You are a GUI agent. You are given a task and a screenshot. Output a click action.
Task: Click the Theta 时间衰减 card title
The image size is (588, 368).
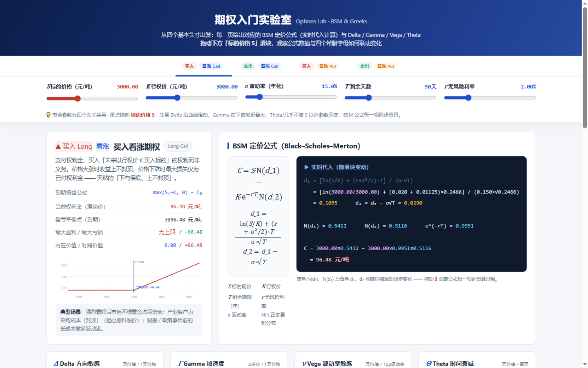coord(450,364)
